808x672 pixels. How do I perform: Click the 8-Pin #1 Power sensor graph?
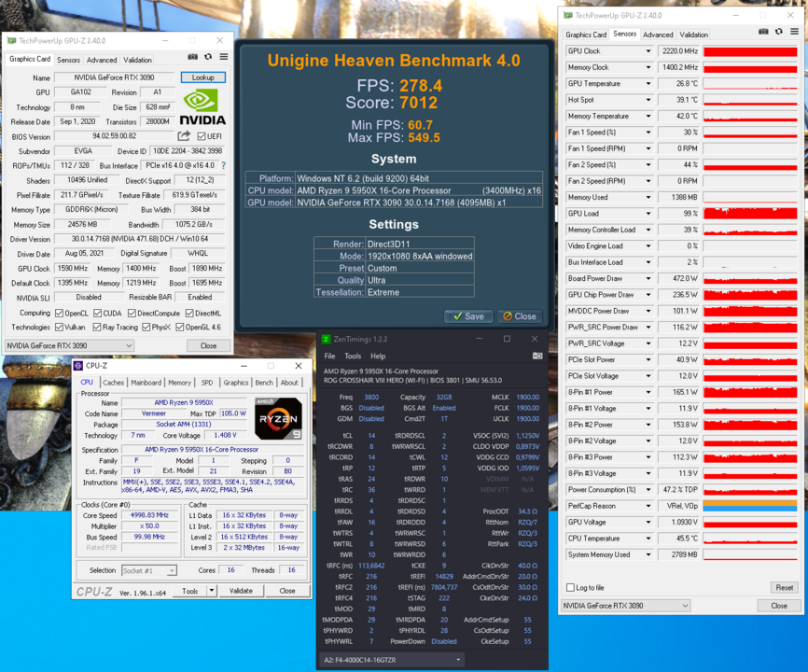pos(750,392)
